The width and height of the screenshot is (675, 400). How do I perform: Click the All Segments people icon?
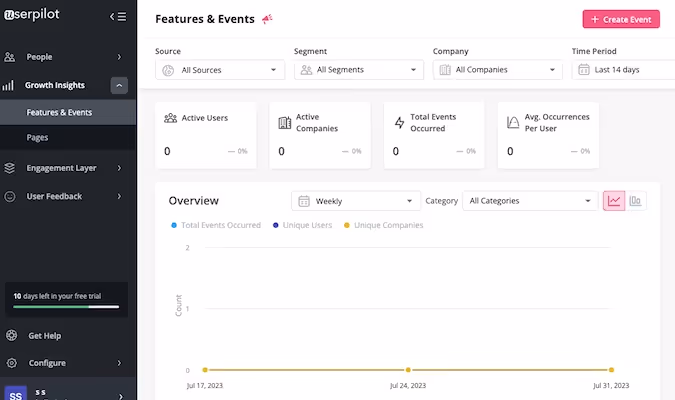pyautogui.click(x=306, y=70)
